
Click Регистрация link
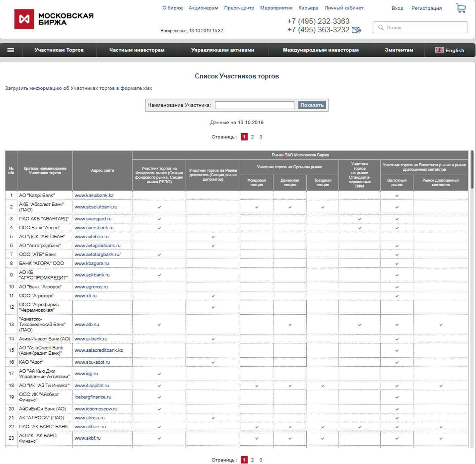(x=426, y=8)
